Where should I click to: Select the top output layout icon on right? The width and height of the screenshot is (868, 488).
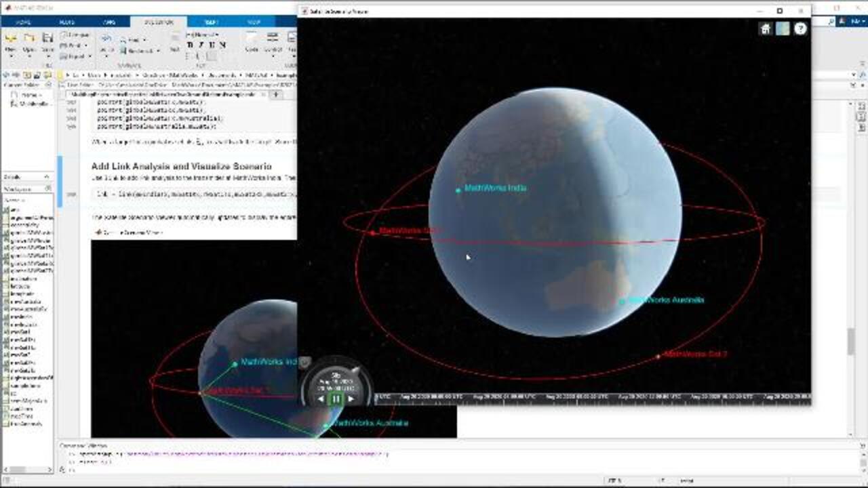coord(861,107)
